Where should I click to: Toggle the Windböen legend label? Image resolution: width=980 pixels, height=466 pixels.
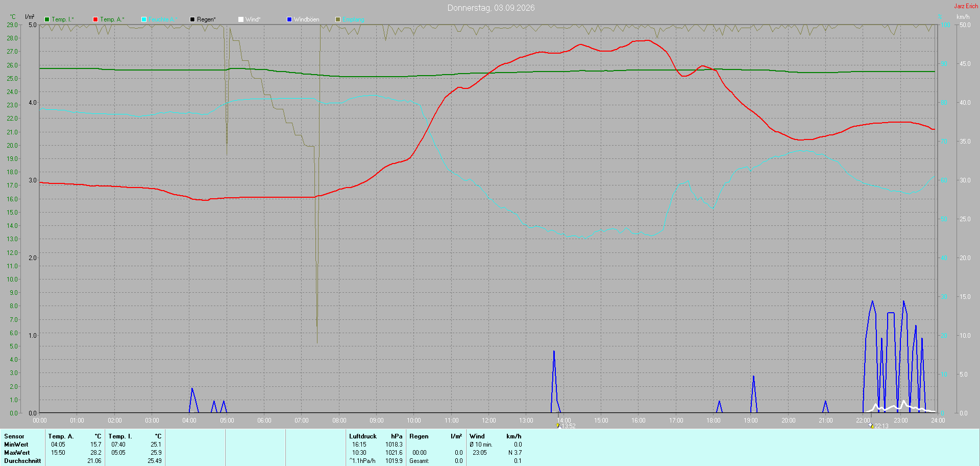click(x=306, y=19)
